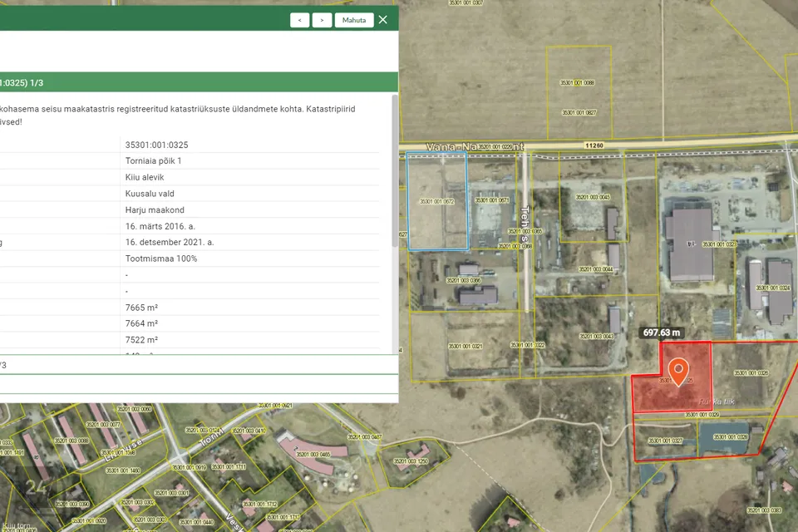This screenshot has height=532, width=798.
Task: Click the road number 11260 label
Action: [594, 145]
